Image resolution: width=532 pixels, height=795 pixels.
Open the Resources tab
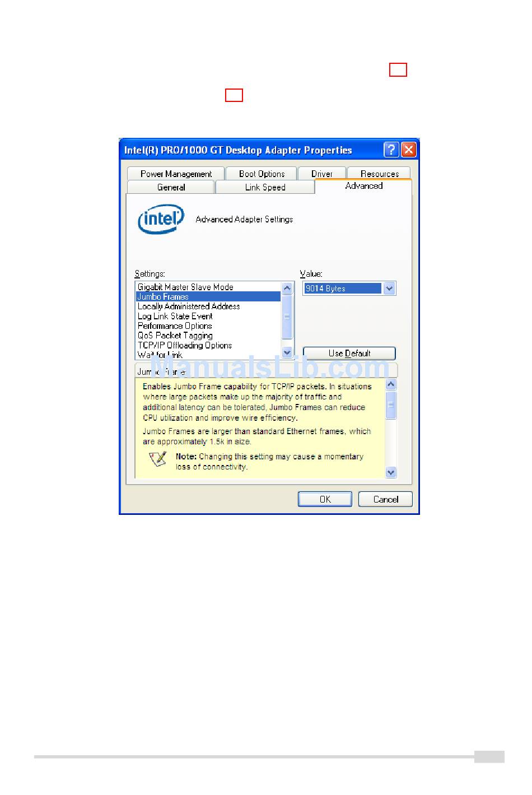coord(379,174)
